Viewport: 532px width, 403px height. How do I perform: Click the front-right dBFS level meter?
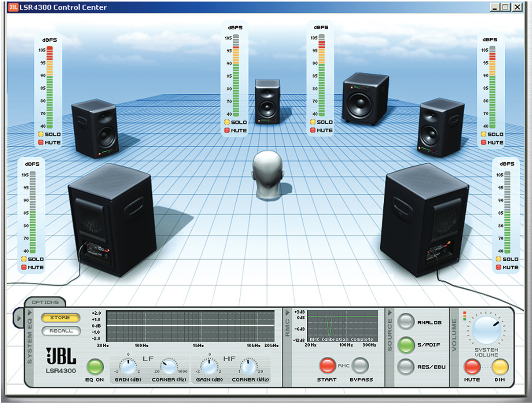pyautogui.click(x=492, y=87)
